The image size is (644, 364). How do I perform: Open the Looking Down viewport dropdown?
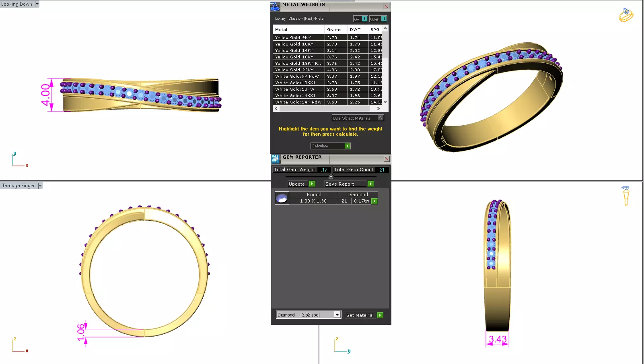pos(37,4)
